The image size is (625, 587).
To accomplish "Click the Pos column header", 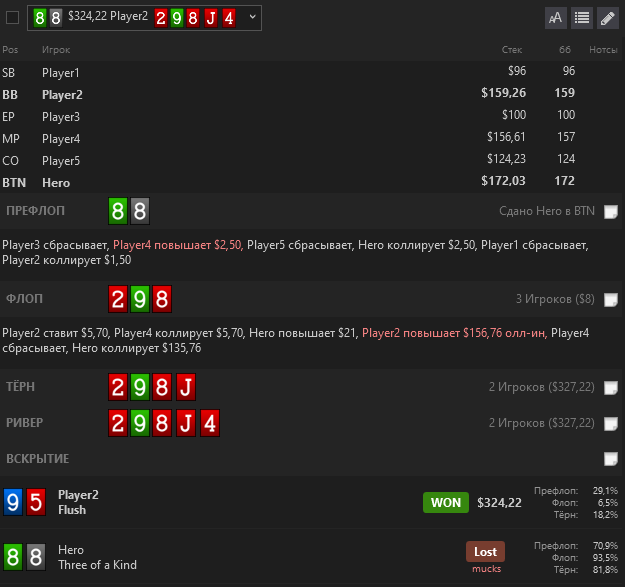I will coord(10,50).
